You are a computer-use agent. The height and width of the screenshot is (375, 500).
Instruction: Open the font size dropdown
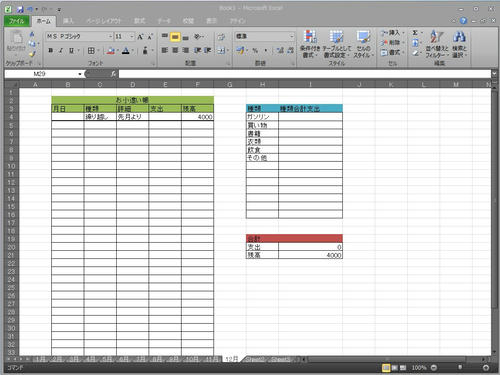pyautogui.click(x=132, y=36)
